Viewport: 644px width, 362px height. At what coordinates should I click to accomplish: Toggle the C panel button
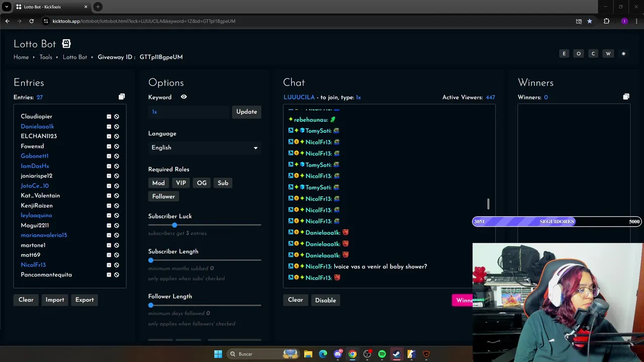[593, 54]
